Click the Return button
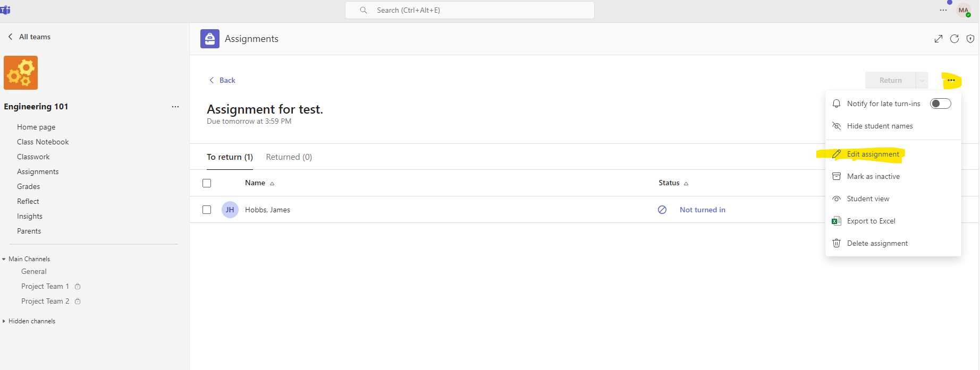The image size is (980, 370). coord(890,81)
